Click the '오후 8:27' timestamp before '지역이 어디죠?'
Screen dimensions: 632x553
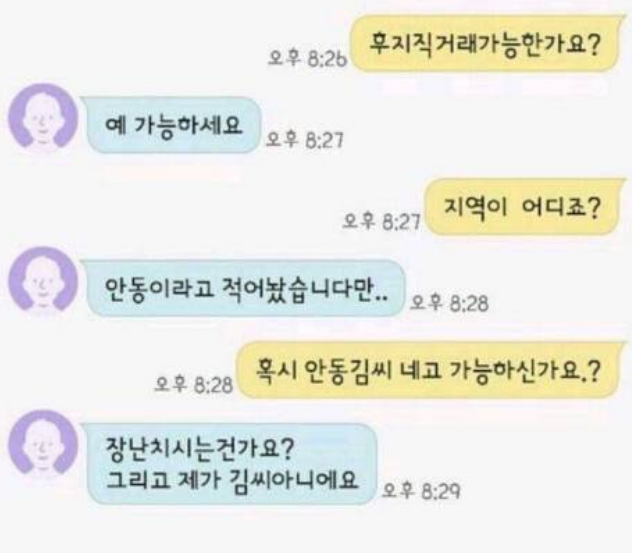click(x=381, y=221)
